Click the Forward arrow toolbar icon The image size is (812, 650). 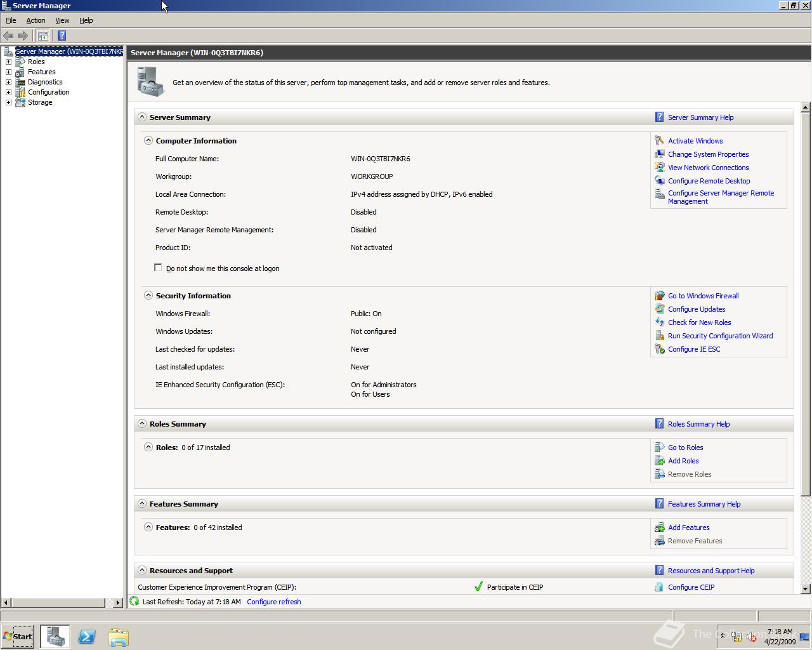23,36
